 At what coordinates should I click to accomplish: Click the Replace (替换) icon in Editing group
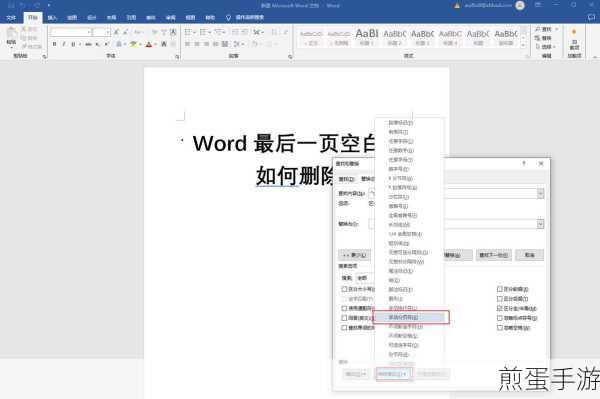tap(538, 38)
